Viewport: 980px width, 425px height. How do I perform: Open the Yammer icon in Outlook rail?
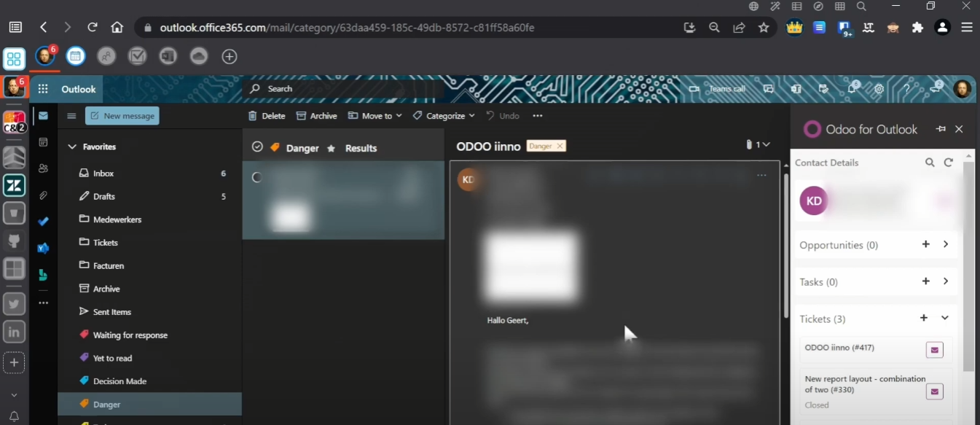point(44,248)
